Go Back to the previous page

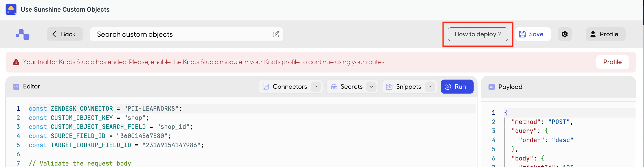(65, 34)
